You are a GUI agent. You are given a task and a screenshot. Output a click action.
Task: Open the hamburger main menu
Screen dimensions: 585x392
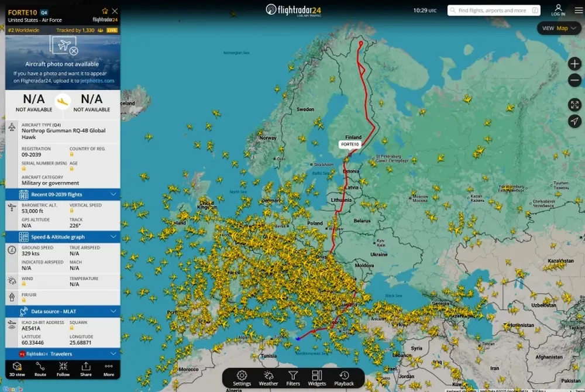click(x=579, y=10)
